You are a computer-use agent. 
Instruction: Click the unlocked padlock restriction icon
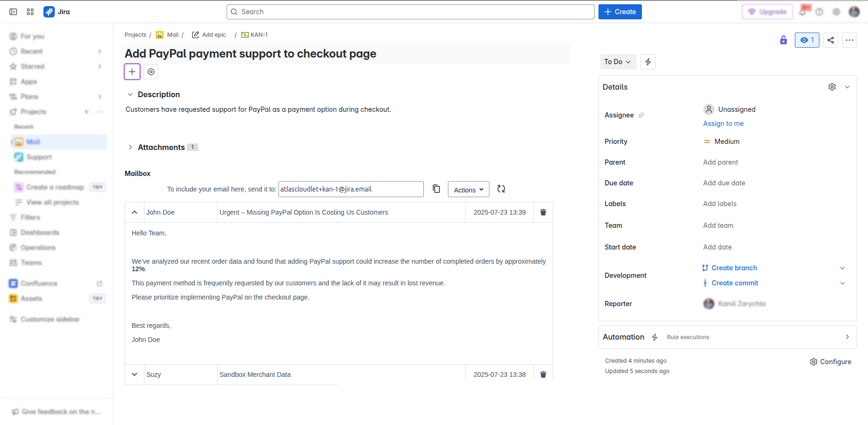tap(784, 40)
